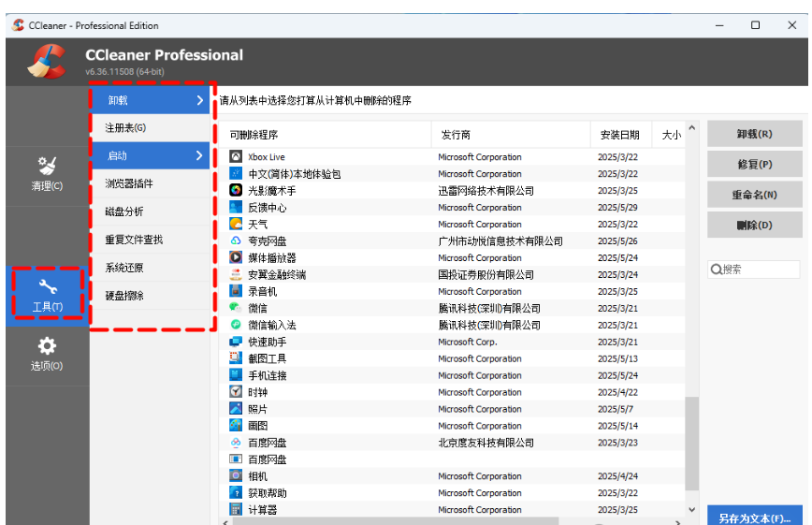The image size is (812, 525).
Task: Select the Xbox Live program icon
Action: coord(236,156)
